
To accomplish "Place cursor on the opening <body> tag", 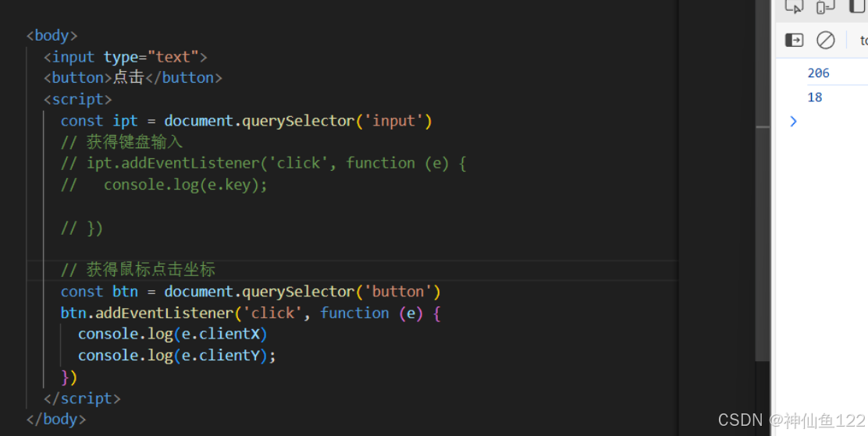I will [52, 35].
